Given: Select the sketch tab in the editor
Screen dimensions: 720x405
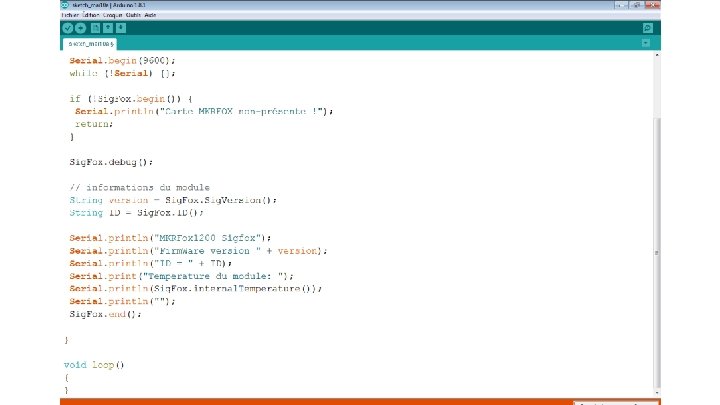Looking at the screenshot, I should (90, 44).
